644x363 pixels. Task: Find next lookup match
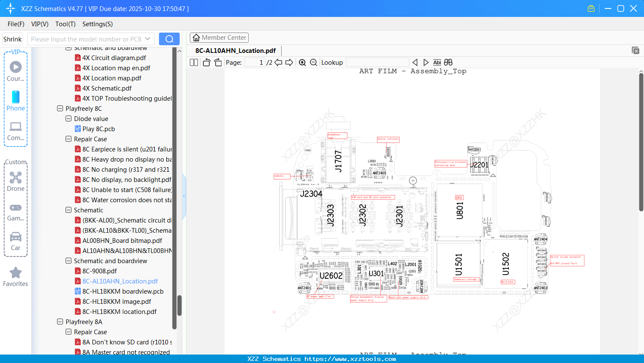[426, 63]
